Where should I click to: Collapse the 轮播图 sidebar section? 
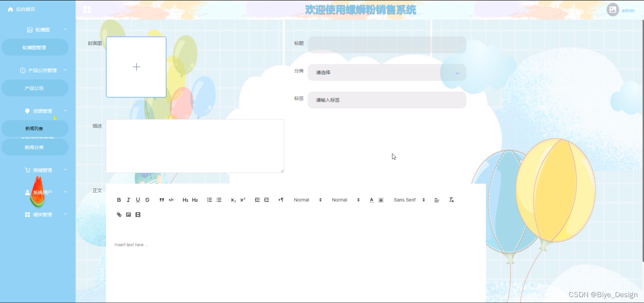38,30
